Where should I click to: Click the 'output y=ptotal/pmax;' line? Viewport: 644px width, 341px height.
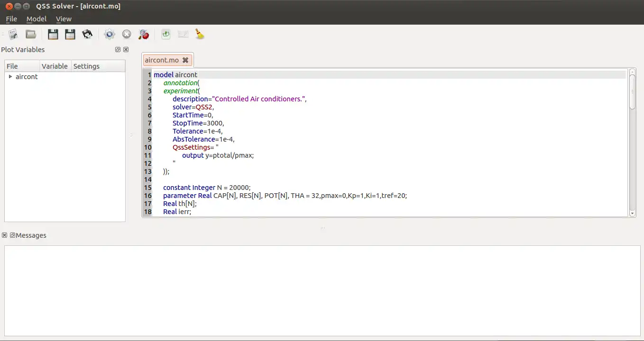click(x=218, y=155)
